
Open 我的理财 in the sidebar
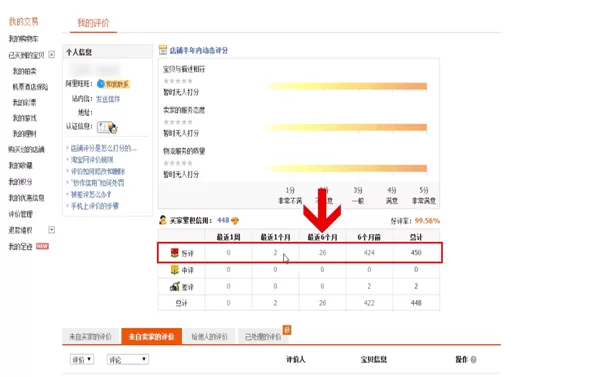click(24, 134)
